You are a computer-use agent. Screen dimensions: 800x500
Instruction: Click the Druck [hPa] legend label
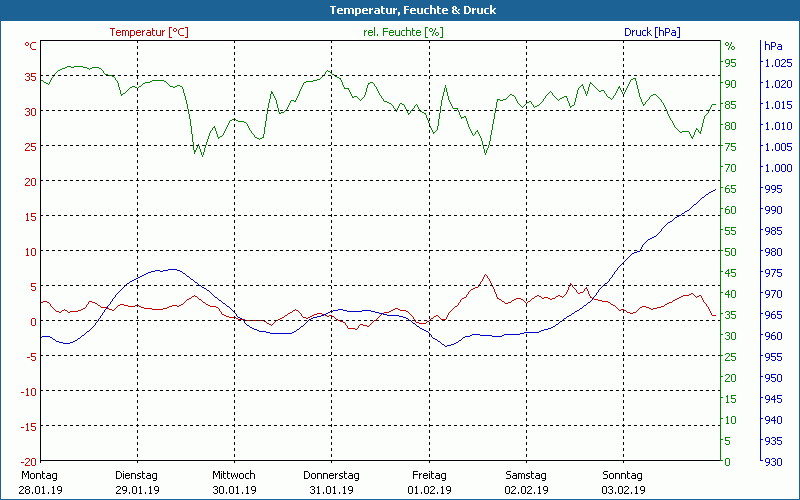click(652, 32)
